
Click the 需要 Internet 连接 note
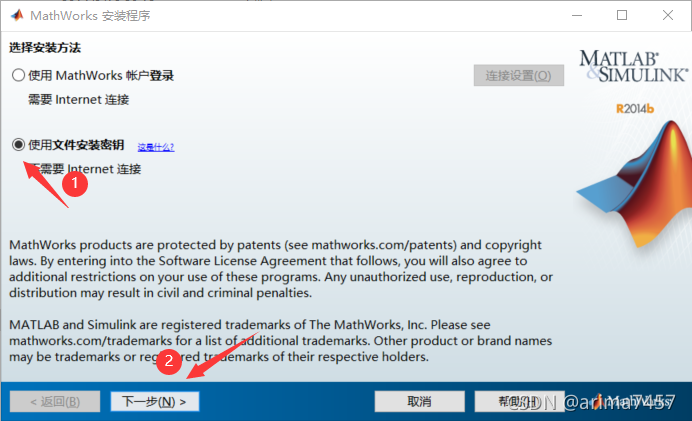[x=78, y=100]
